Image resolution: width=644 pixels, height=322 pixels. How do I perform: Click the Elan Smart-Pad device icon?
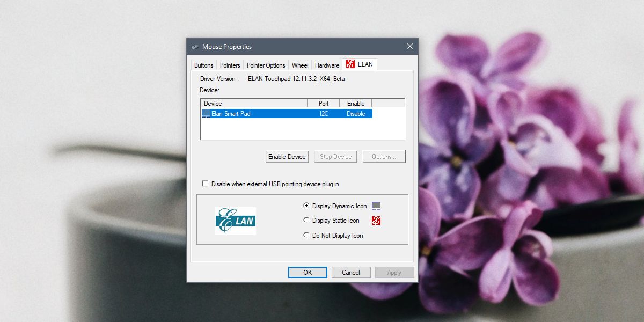coord(206,114)
